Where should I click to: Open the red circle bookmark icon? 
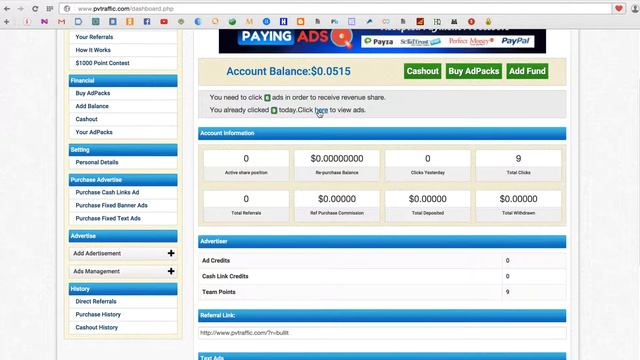click(471, 22)
